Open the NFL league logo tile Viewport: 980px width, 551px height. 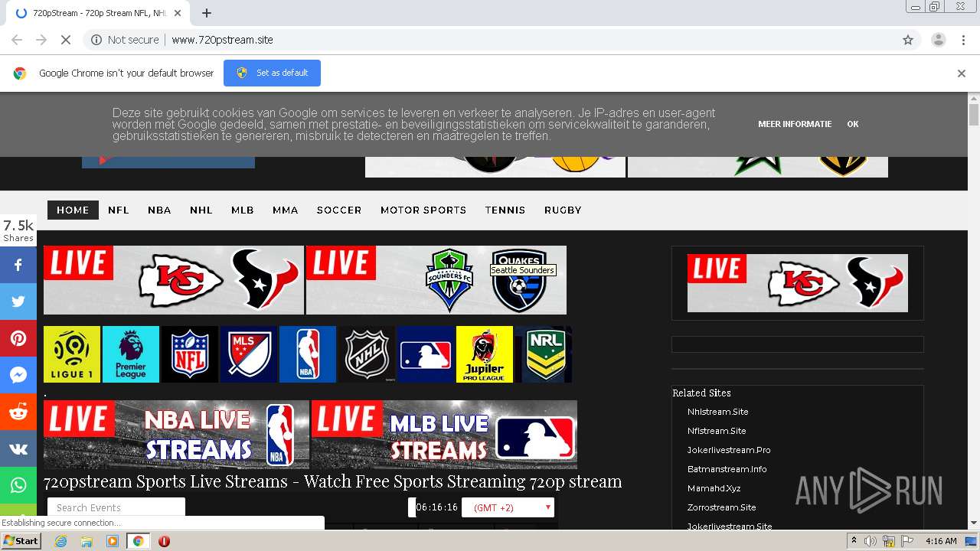click(x=190, y=354)
